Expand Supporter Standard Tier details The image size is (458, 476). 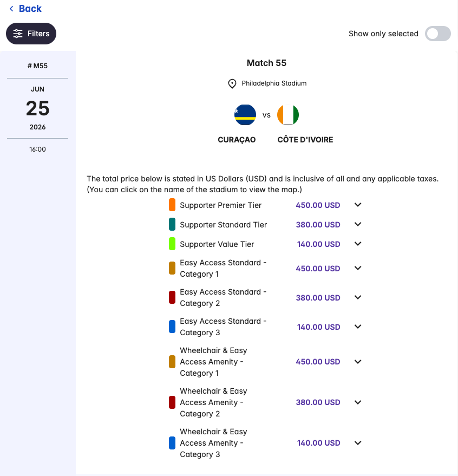357,225
